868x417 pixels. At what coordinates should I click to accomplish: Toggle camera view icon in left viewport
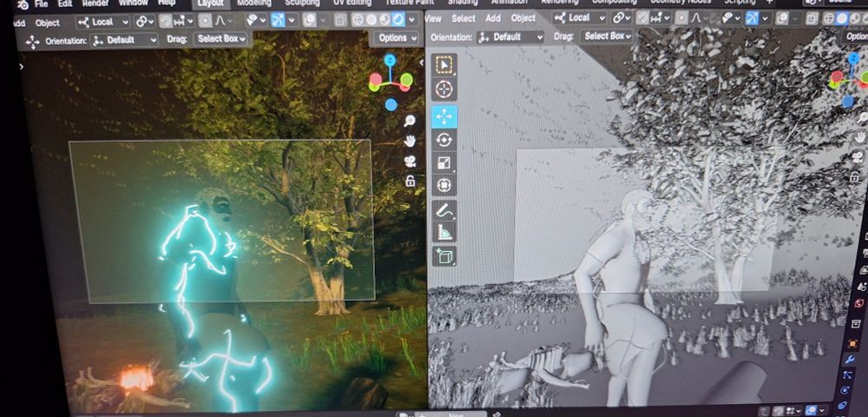click(x=410, y=161)
